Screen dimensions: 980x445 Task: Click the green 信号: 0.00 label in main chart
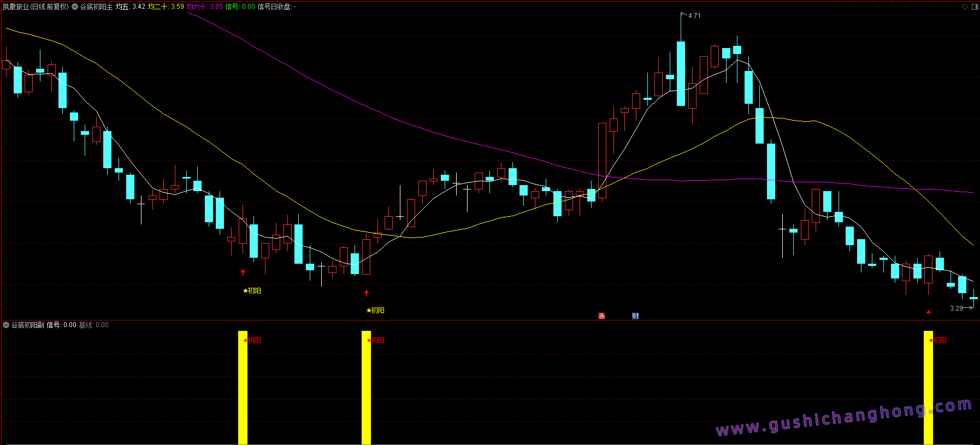[x=240, y=7]
